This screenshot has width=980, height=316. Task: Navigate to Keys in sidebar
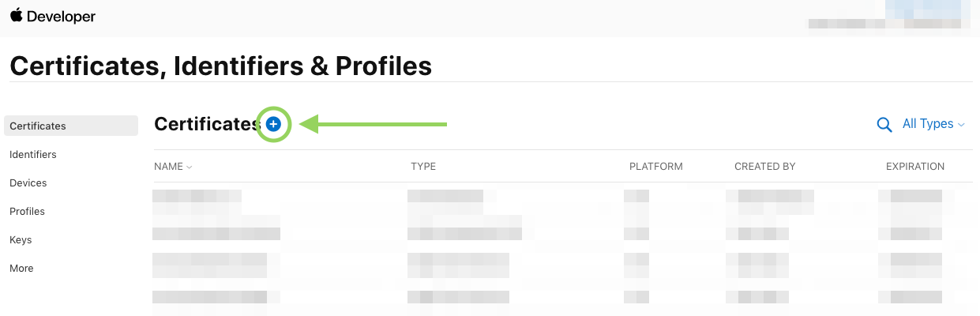(x=21, y=239)
